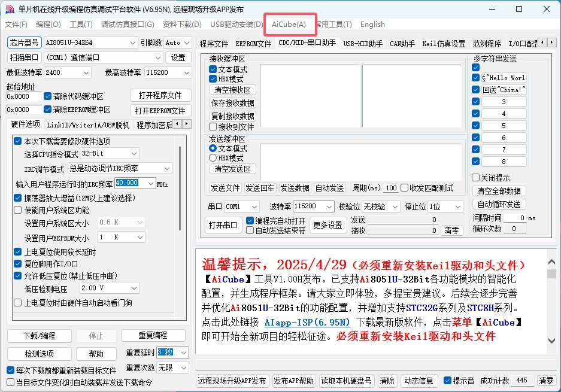Open the AIapp-ISP(6.95N) download link

coord(307,322)
